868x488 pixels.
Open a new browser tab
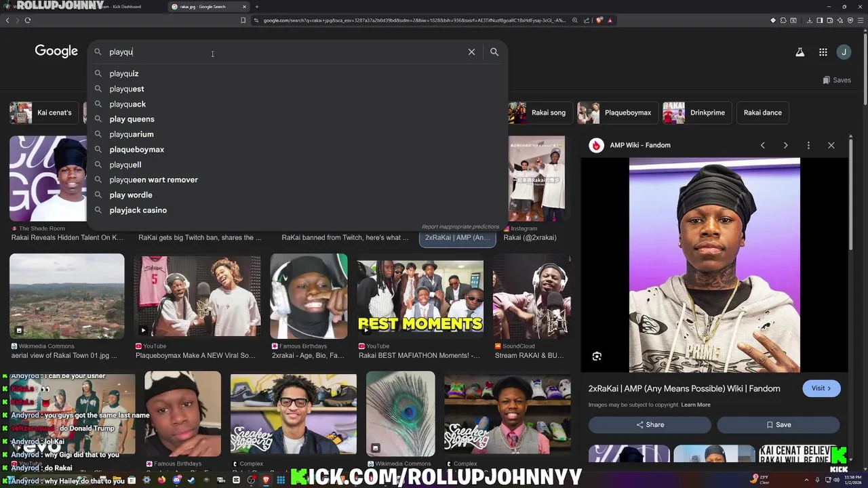tap(257, 7)
